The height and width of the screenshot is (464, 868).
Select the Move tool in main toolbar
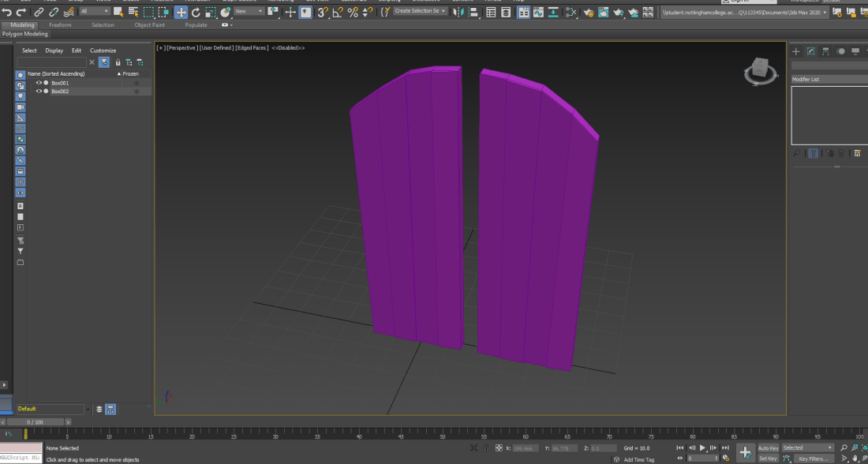coord(181,12)
